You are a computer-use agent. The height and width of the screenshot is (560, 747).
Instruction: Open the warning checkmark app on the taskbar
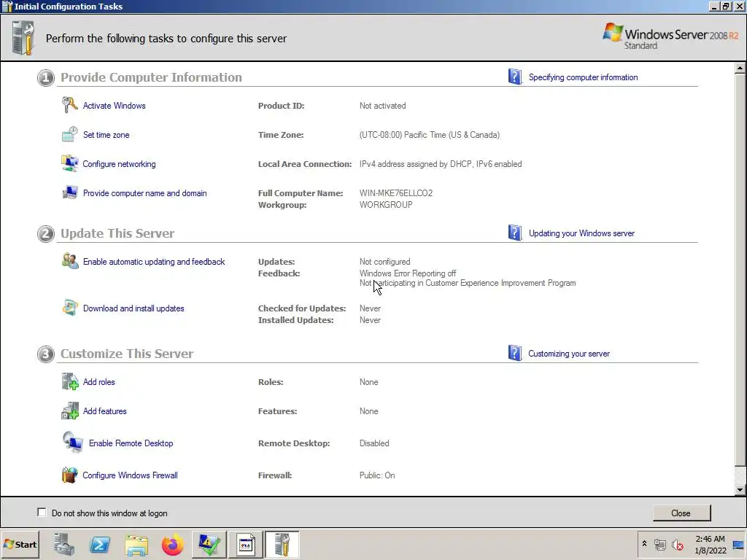[209, 544]
